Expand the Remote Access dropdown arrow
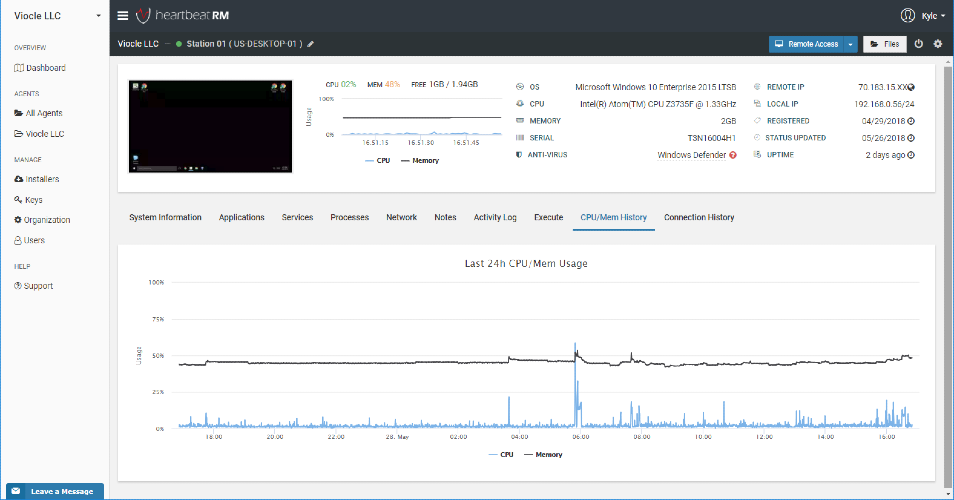954x500 pixels. [x=851, y=44]
